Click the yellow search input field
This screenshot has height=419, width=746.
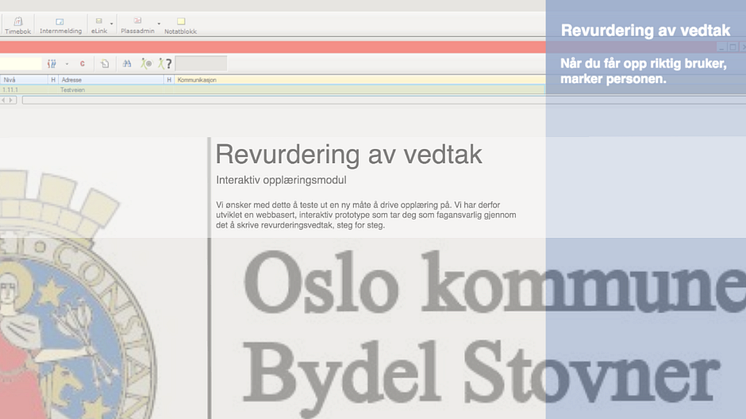click(20, 63)
